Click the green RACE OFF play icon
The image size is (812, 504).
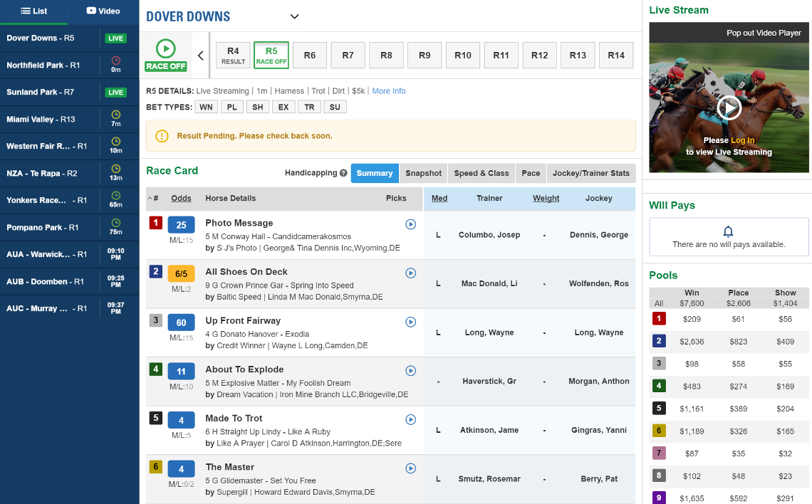pyautogui.click(x=165, y=50)
